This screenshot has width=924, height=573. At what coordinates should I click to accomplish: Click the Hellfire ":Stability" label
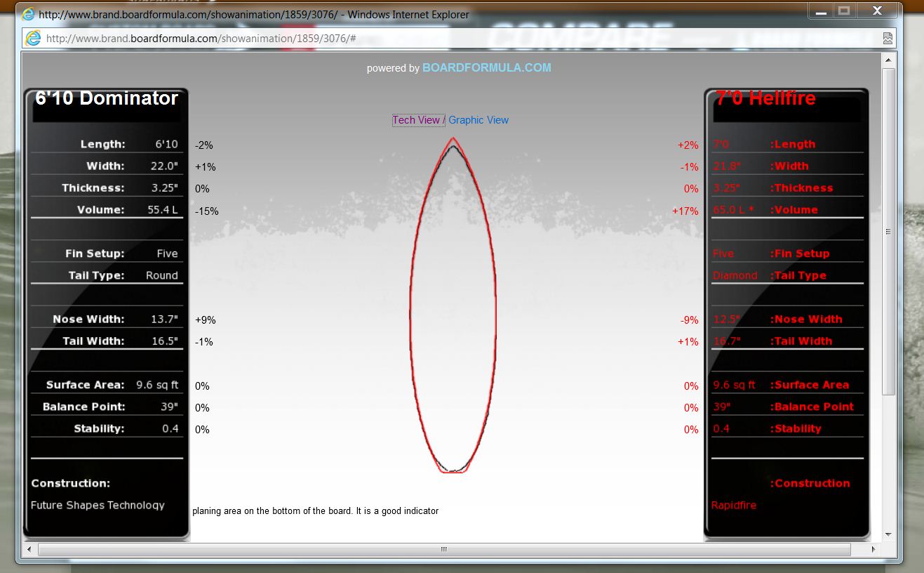coord(796,428)
